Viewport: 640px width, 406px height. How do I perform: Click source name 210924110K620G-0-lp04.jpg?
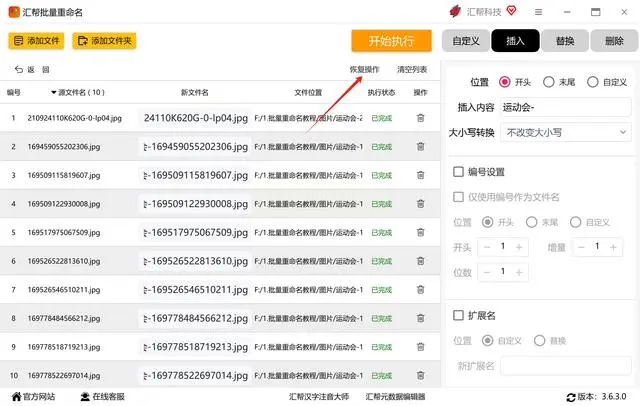(75, 118)
